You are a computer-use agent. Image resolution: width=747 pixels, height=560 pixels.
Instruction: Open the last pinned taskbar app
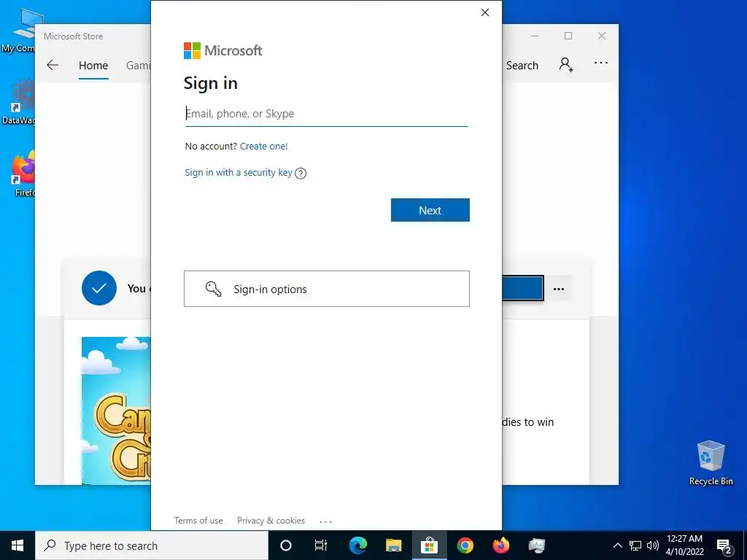pyautogui.click(x=536, y=545)
